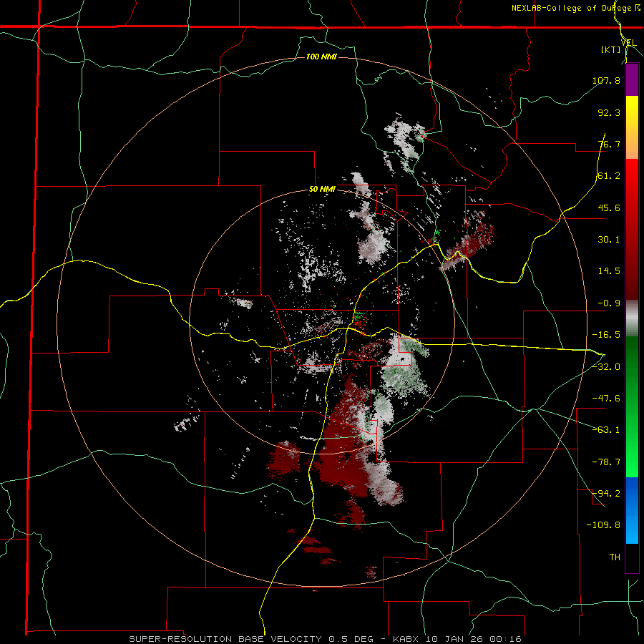Image resolution: width=644 pixels, height=644 pixels.
Task: Select the 14.5 value on the velocity scale
Action: click(609, 271)
